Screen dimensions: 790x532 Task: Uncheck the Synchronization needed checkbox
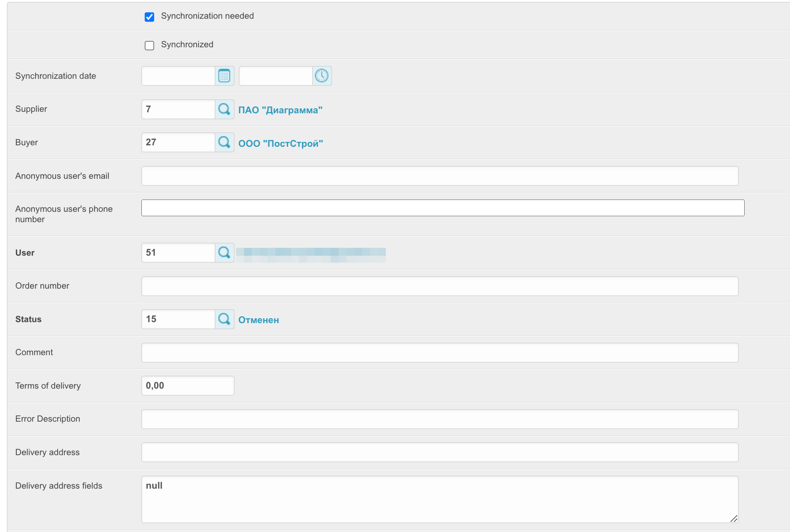tap(150, 17)
